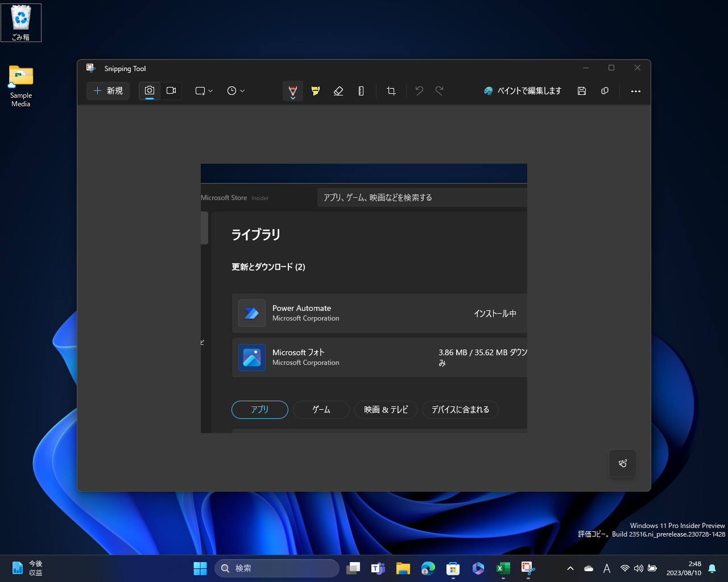This screenshot has width=728, height=582.
Task: Switch to snip capture mode
Action: (149, 91)
